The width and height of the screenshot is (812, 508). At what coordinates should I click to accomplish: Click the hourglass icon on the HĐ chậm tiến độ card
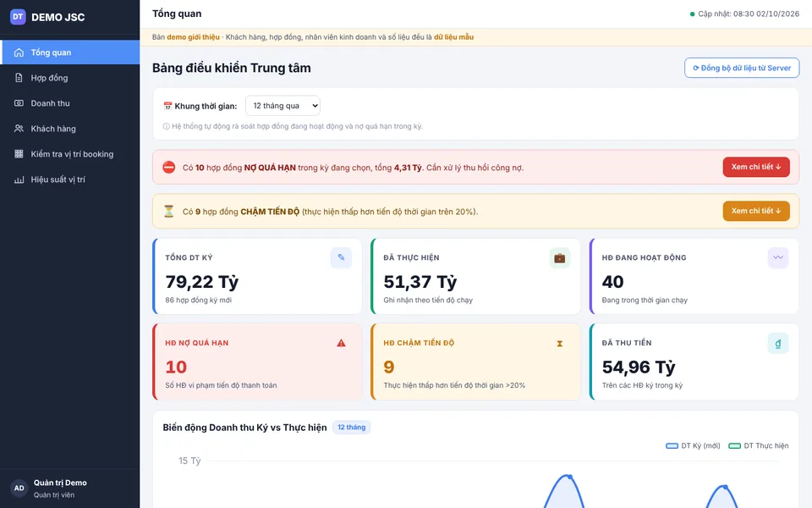(x=560, y=344)
